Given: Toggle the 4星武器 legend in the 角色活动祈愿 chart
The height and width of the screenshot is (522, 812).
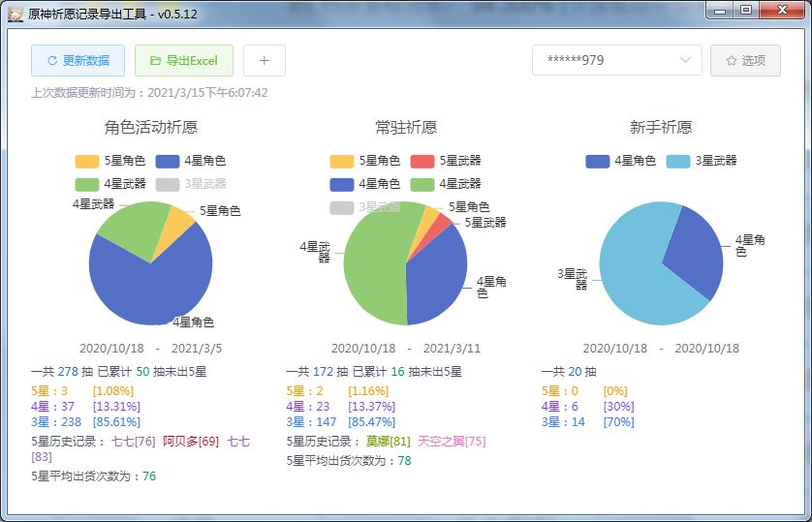Looking at the screenshot, I should point(109,184).
